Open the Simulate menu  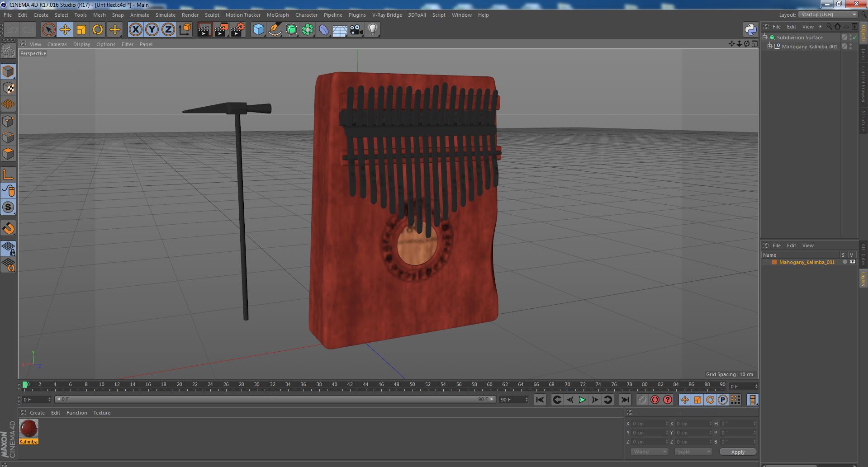(166, 15)
